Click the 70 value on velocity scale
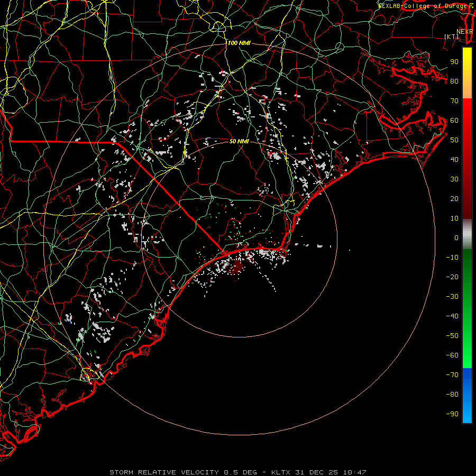 pyautogui.click(x=454, y=101)
